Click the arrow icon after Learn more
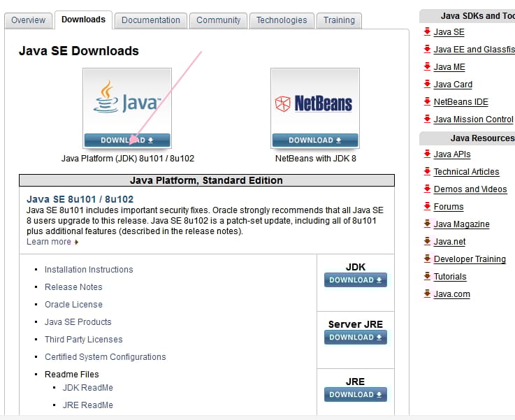 [x=76, y=242]
